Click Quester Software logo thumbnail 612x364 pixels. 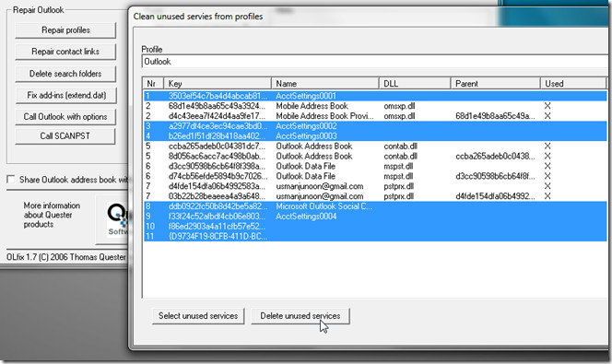[x=117, y=219]
